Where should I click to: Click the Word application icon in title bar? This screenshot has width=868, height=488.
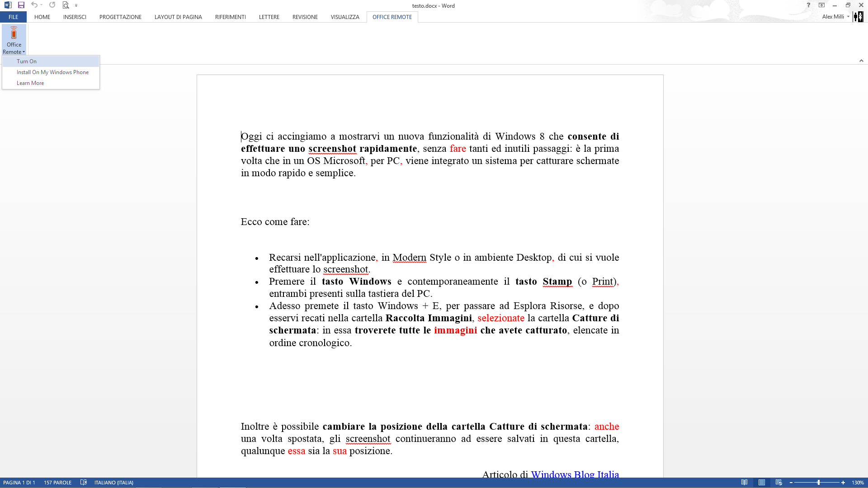tap(8, 5)
